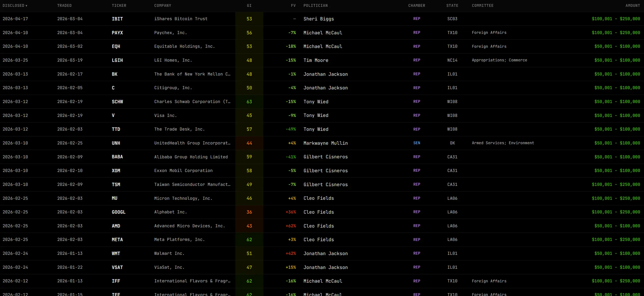The width and height of the screenshot is (644, 296).
Task: Click GI score 63
Action: coord(249,102)
